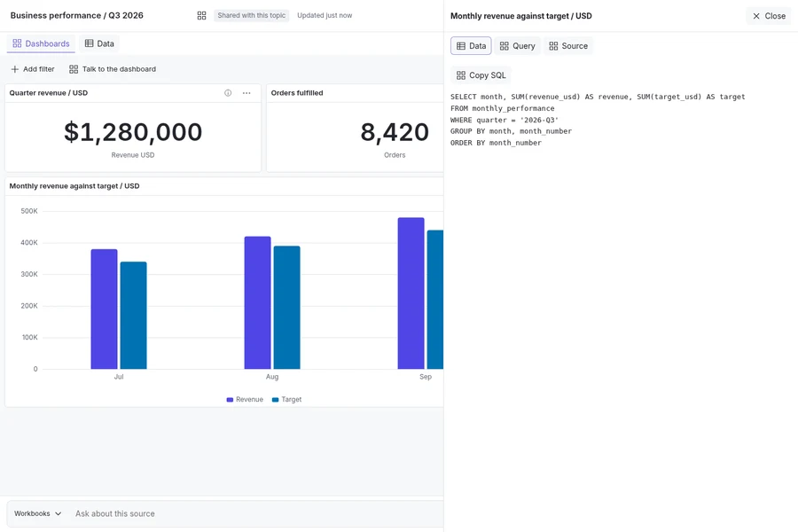Select the $1,280,000 revenue value
The image size is (798, 532).
[x=133, y=132]
